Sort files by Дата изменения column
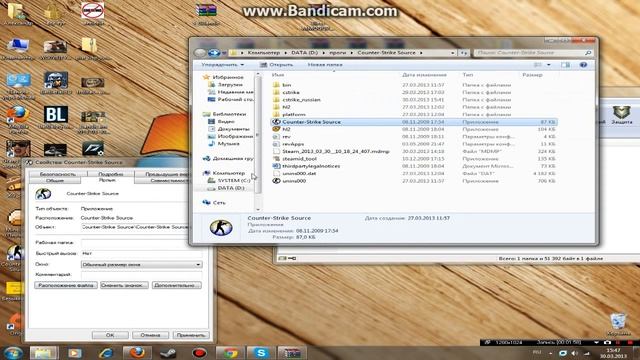This screenshot has height=360, width=640. point(424,75)
